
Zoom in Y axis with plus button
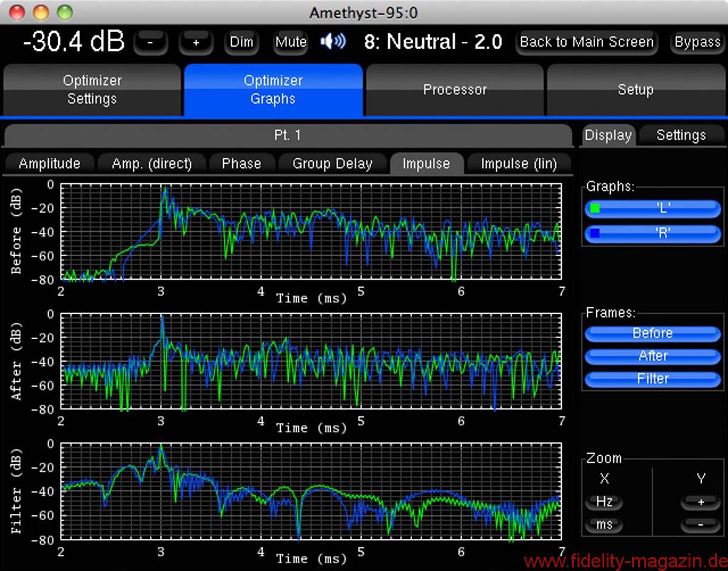click(x=701, y=502)
